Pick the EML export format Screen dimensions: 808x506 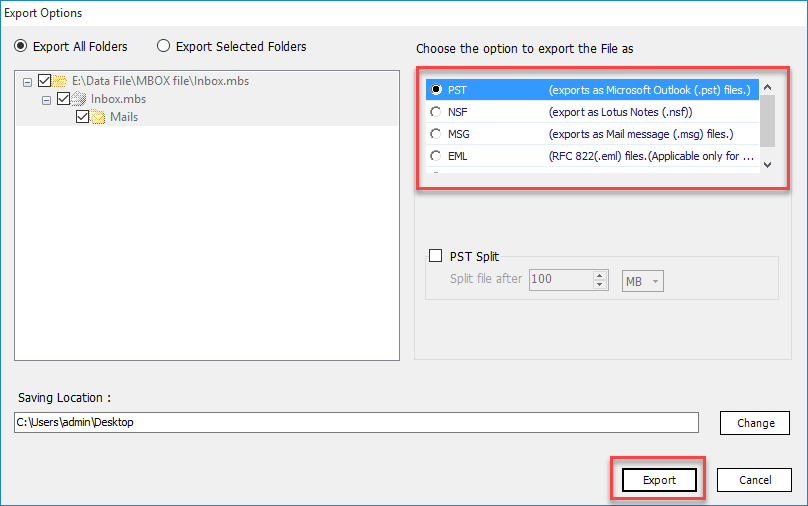click(435, 156)
